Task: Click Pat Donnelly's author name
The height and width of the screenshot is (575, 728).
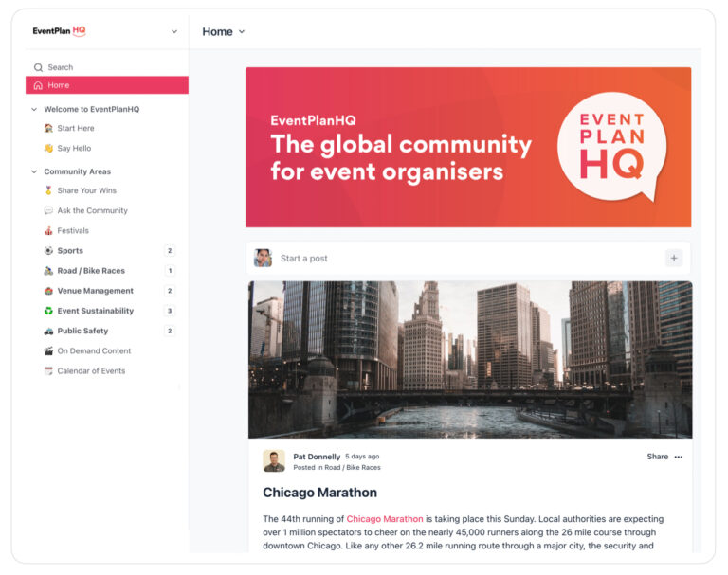Action: [317, 457]
